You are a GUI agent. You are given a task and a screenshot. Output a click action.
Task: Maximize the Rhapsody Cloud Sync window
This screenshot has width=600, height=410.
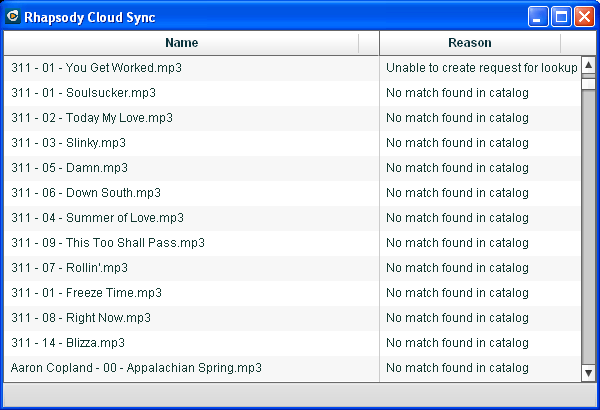561,17
